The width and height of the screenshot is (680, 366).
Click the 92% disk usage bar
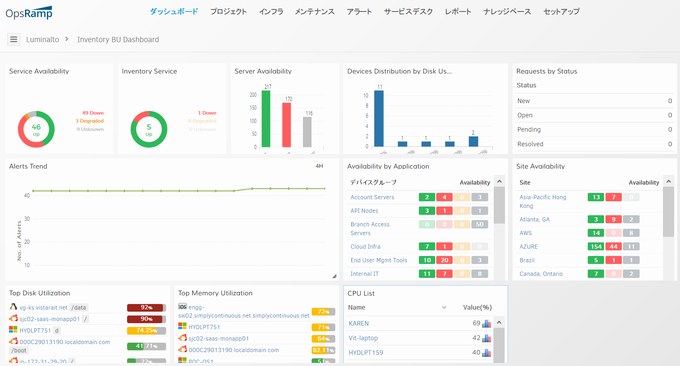[x=146, y=307]
